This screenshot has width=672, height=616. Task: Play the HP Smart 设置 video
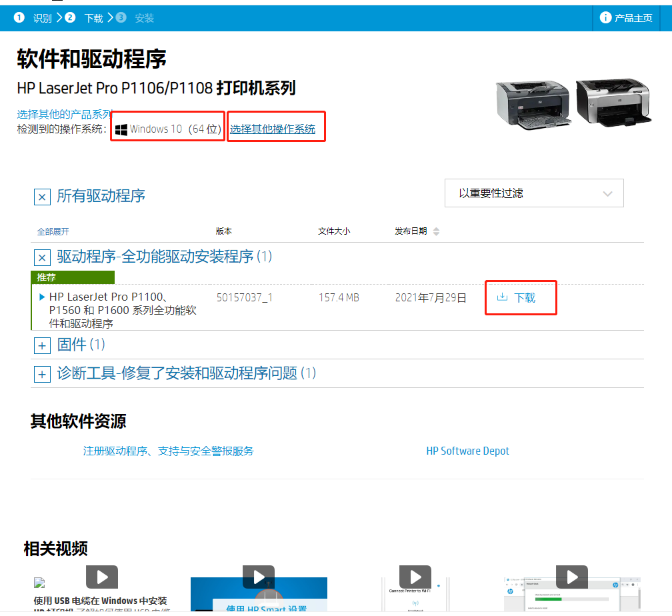tap(259, 577)
